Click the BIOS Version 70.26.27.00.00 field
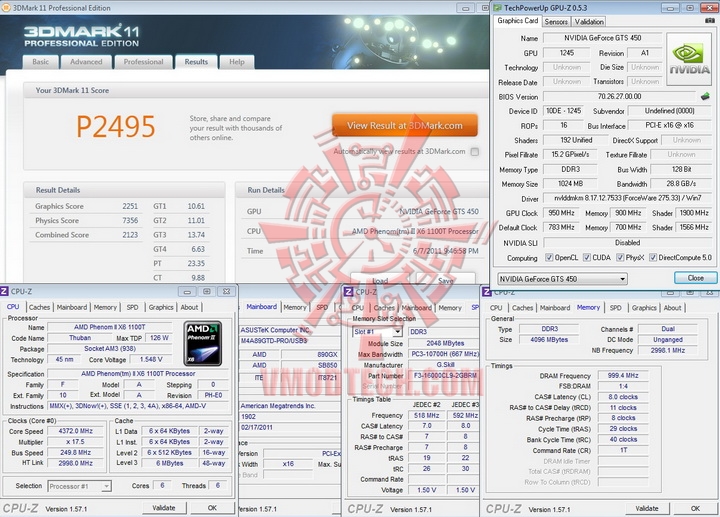This screenshot has width=720, height=517. tap(619, 96)
